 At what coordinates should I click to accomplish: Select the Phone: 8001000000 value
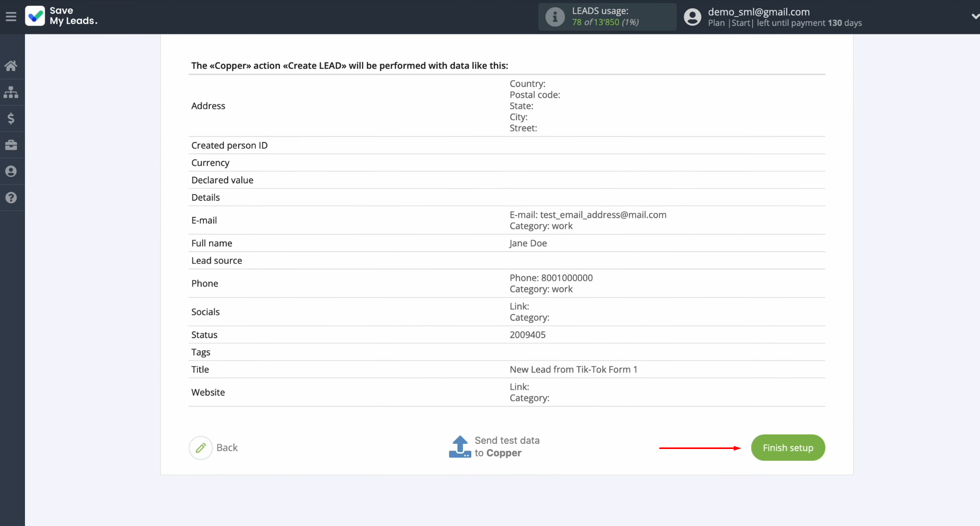tap(551, 278)
